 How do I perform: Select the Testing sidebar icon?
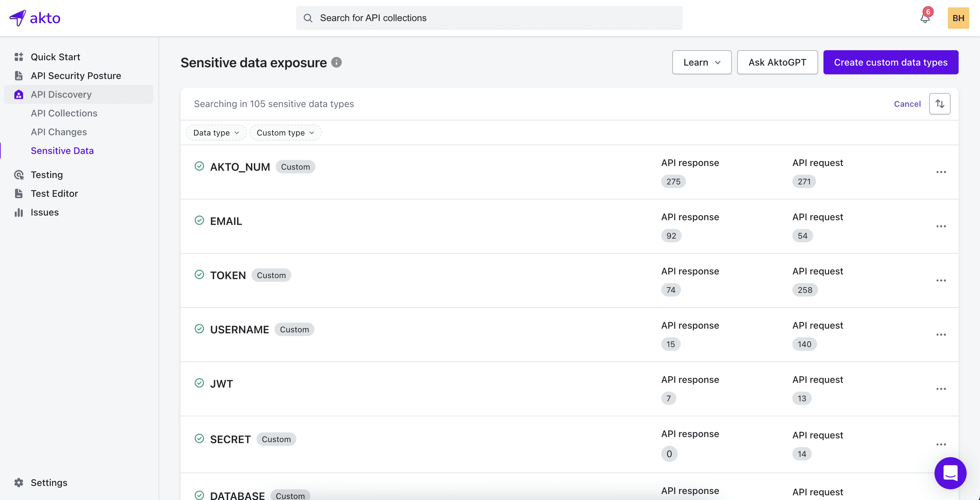coord(19,175)
